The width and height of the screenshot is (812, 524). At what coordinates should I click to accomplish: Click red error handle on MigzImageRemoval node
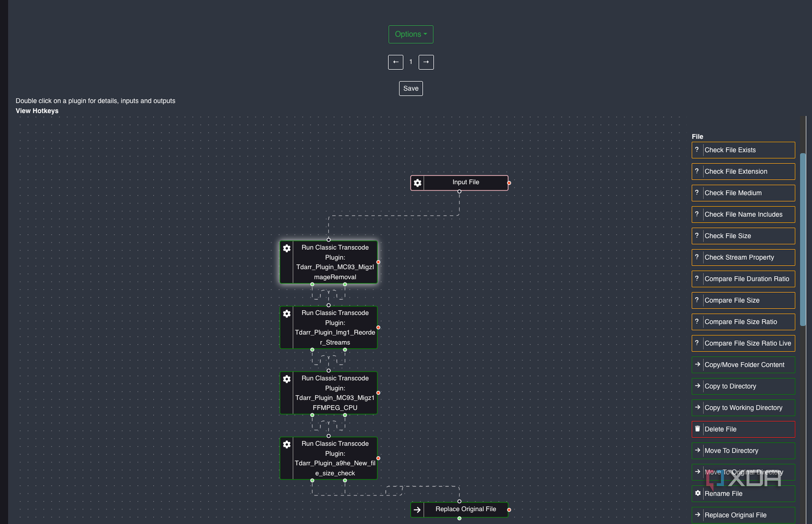click(x=378, y=262)
